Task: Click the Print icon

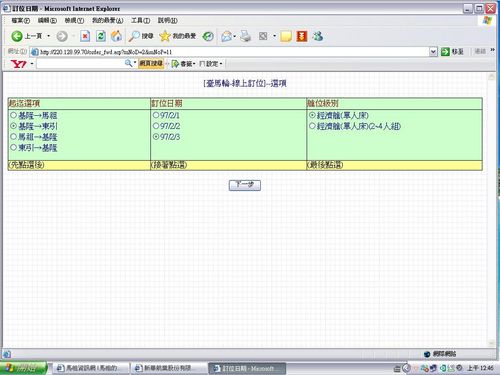Action: click(245, 36)
